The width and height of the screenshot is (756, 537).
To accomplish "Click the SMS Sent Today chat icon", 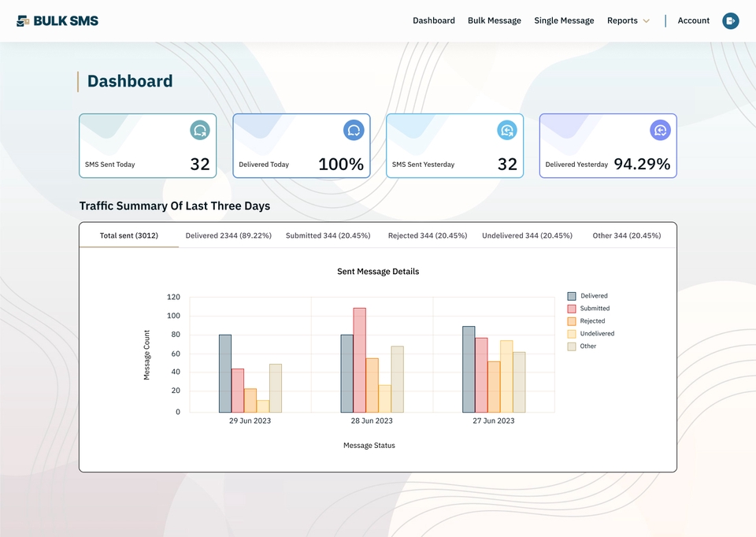I will [x=199, y=130].
